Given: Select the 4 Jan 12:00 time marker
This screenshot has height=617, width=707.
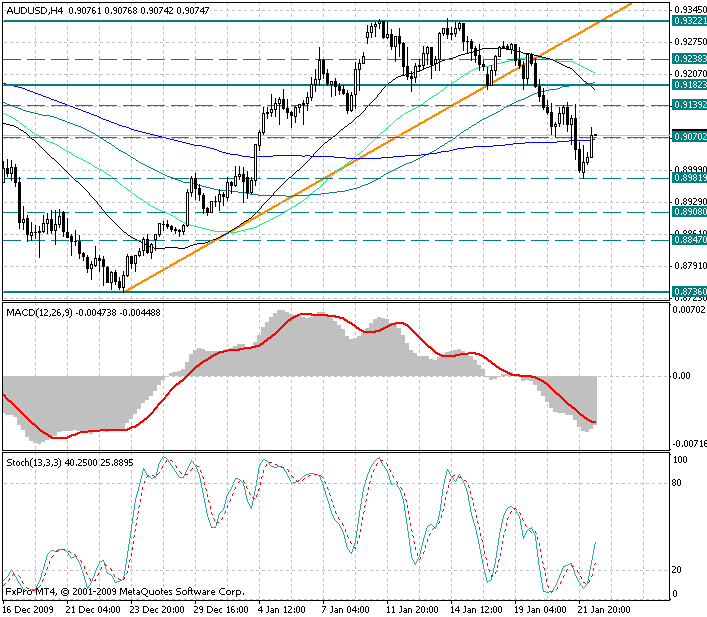Looking at the screenshot, I should click(x=281, y=607).
